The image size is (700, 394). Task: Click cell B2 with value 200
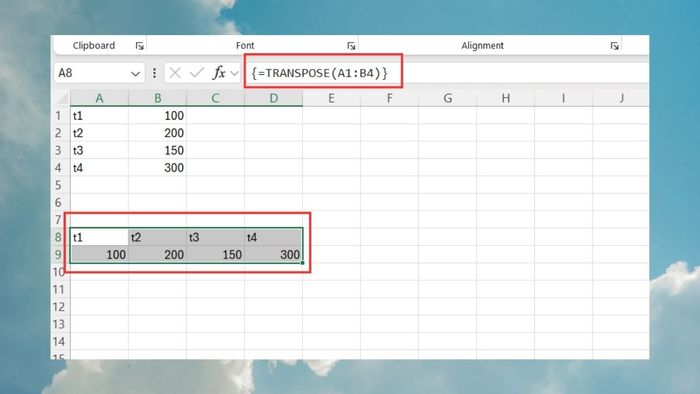[158, 133]
